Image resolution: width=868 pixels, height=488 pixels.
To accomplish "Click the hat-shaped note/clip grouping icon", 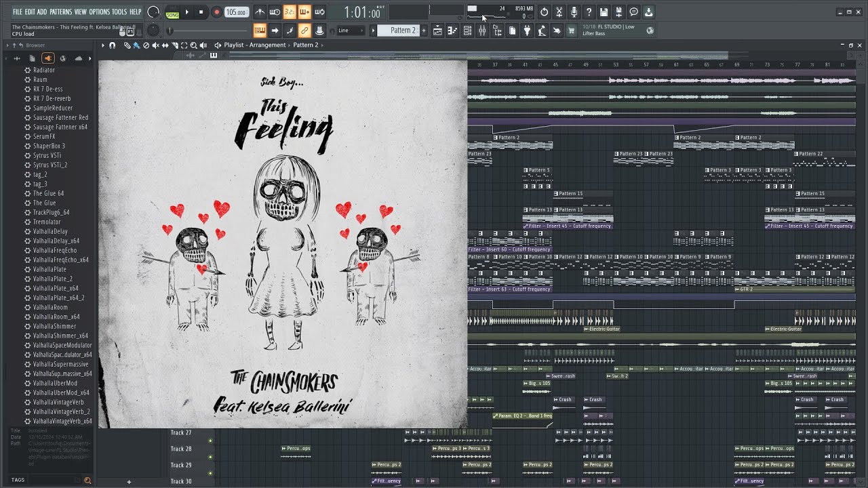I will [319, 30].
